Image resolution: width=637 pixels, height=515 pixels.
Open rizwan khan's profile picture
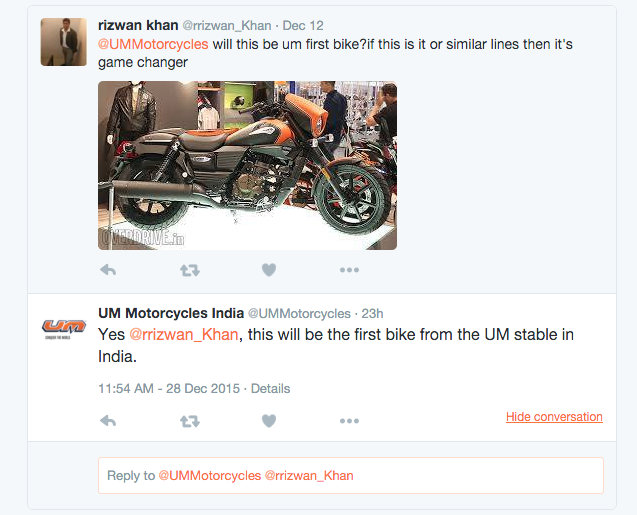(x=63, y=42)
